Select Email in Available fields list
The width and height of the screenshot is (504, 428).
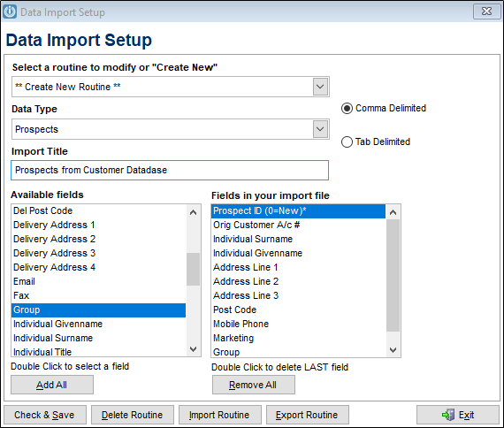99,281
